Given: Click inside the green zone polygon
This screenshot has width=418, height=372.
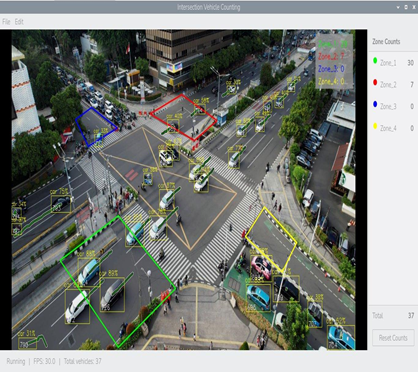Looking at the screenshot, I should tap(118, 280).
